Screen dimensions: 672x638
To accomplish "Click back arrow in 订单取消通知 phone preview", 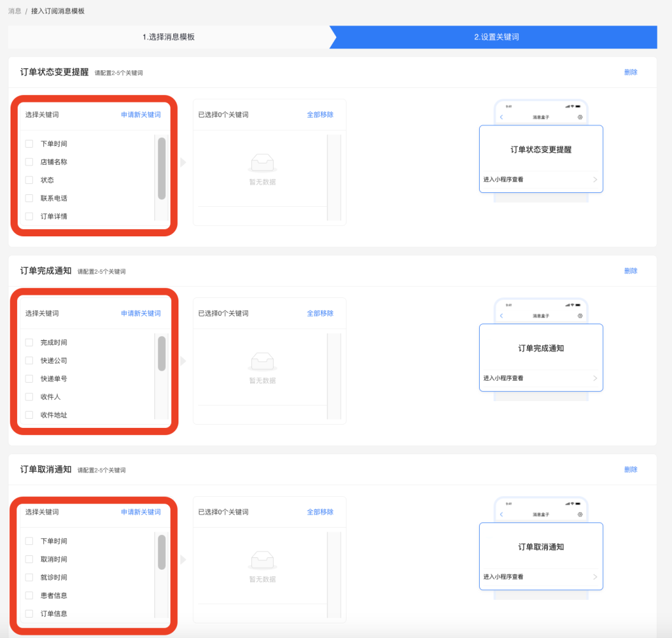I will point(502,515).
